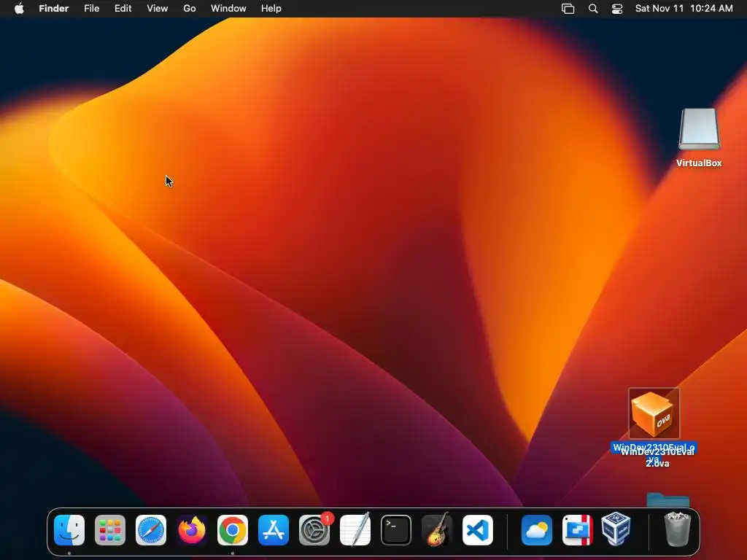Screen dimensions: 747x560
Task: Open the Go menu
Action: point(190,9)
